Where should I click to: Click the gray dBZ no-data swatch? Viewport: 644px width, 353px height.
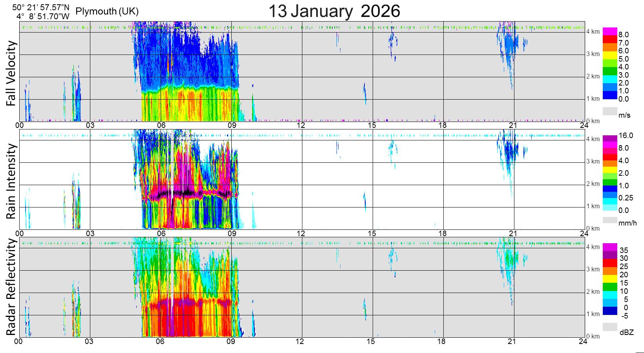tap(610, 327)
